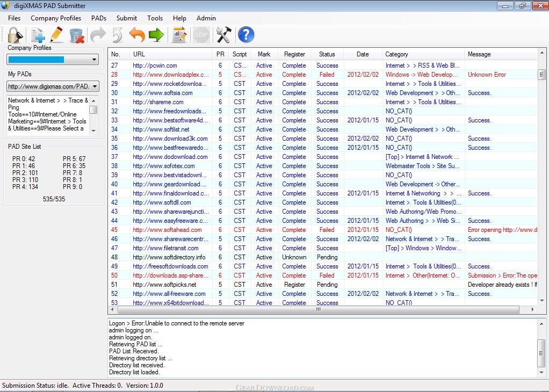Click 'Developer already exists' message in row 51
The width and height of the screenshot is (549, 392).
502,285
